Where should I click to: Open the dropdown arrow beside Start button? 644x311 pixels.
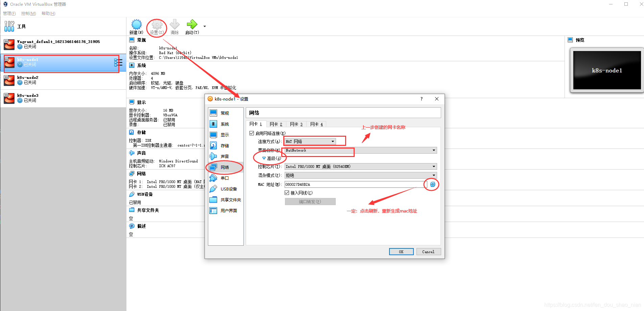[x=205, y=26]
